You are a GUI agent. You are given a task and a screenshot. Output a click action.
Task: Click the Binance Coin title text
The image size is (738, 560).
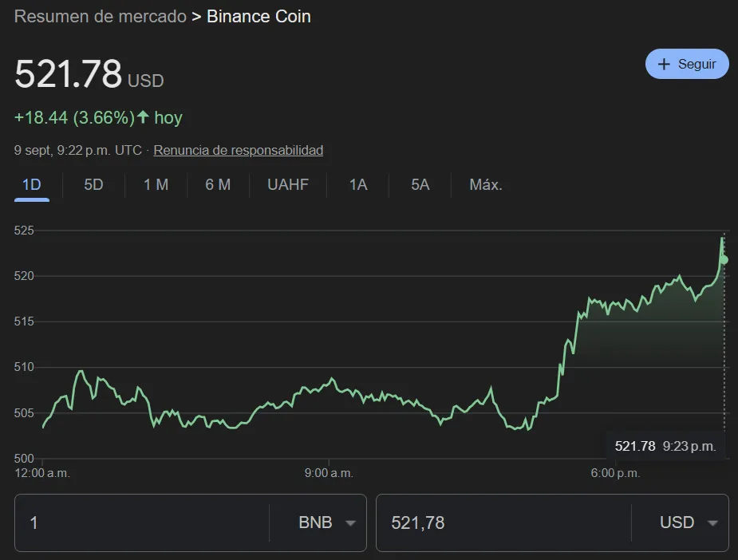(258, 17)
